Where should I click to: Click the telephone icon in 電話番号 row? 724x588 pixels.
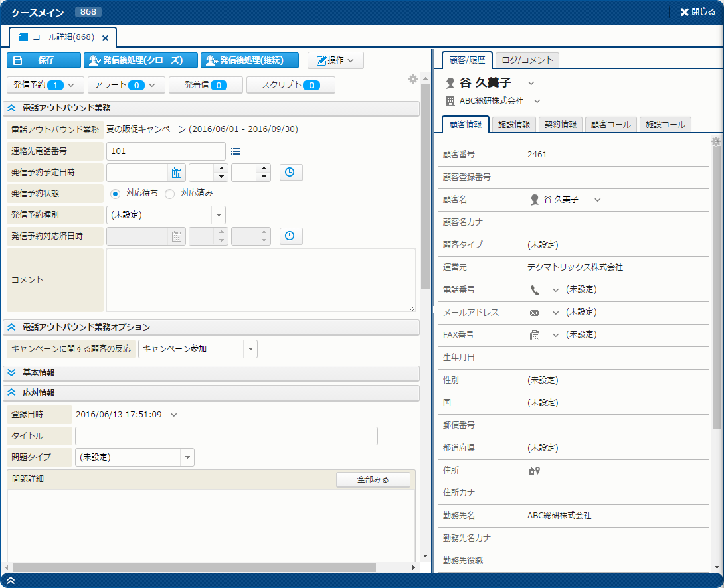coord(535,290)
